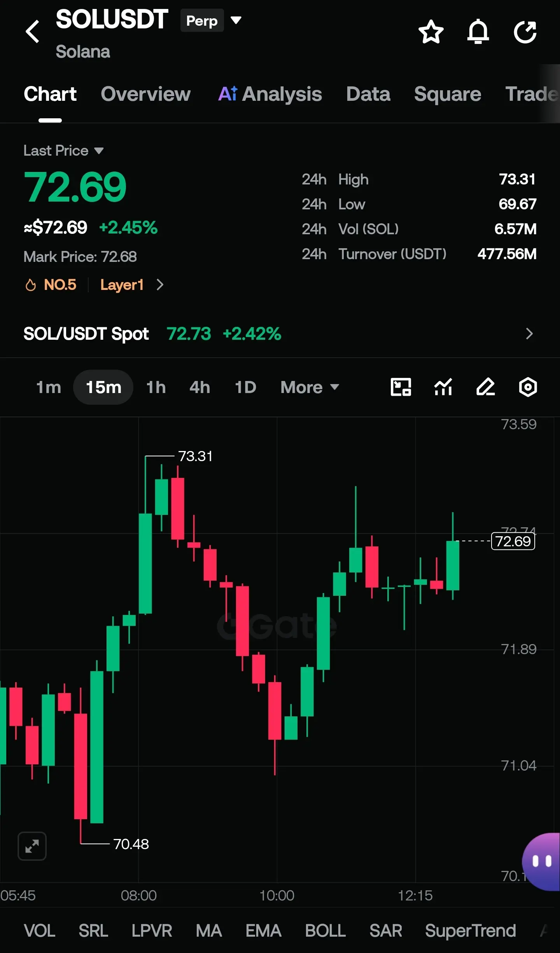The width and height of the screenshot is (560, 953).
Task: Expand chart to fullscreen
Action: tap(32, 846)
